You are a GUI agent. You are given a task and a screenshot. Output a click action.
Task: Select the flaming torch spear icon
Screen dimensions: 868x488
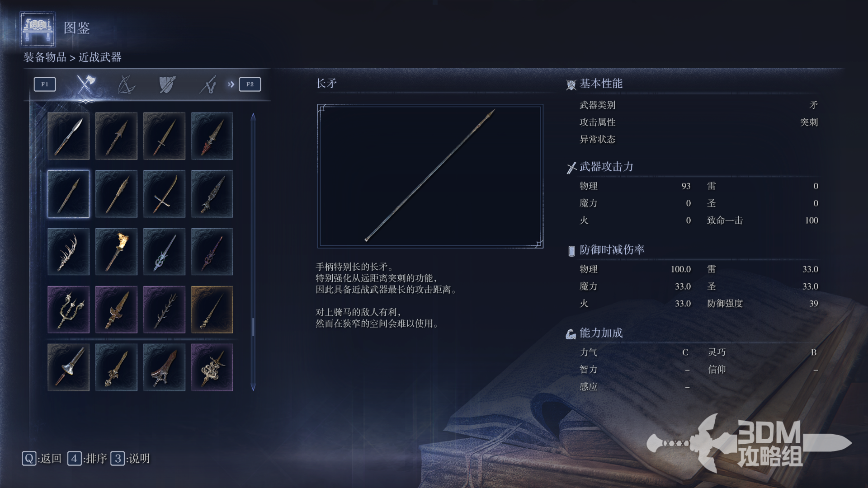(116, 252)
